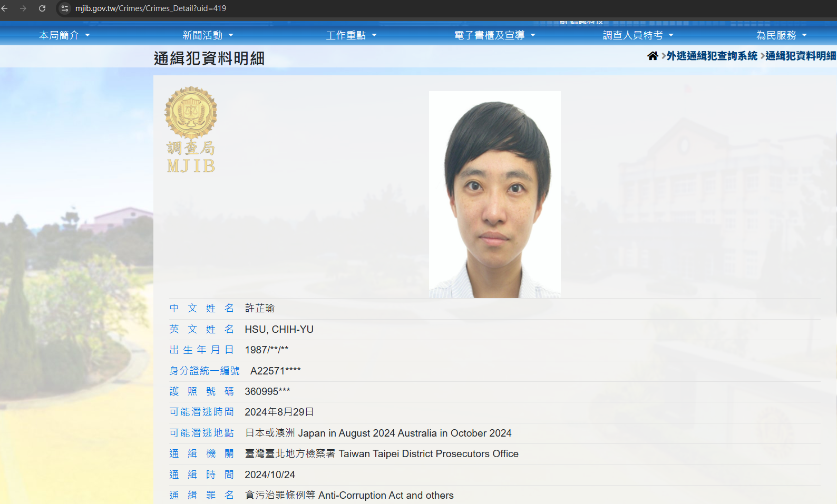837x504 pixels.
Task: Focus the browser address bar URL
Action: click(x=151, y=8)
